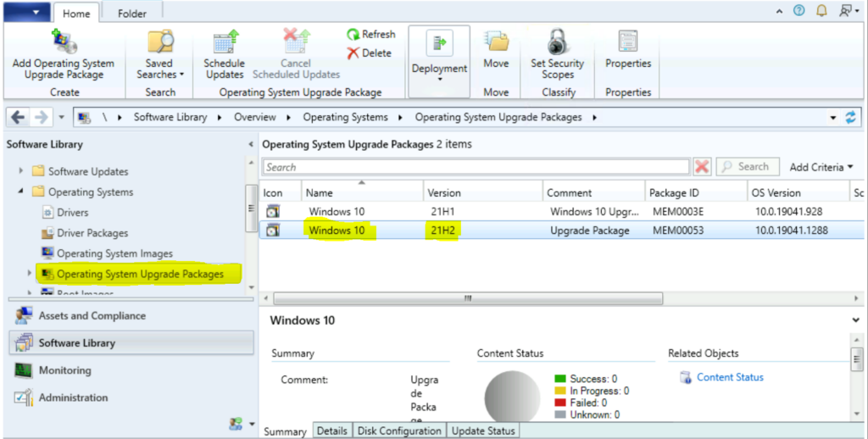The height and width of the screenshot is (439, 868).
Task: Click the Search button
Action: coord(748,167)
